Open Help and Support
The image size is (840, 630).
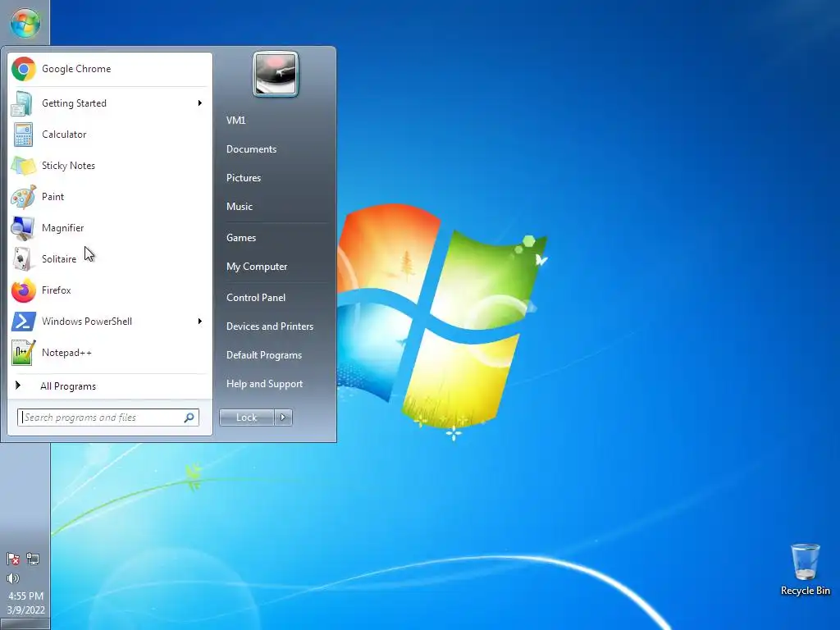point(264,384)
